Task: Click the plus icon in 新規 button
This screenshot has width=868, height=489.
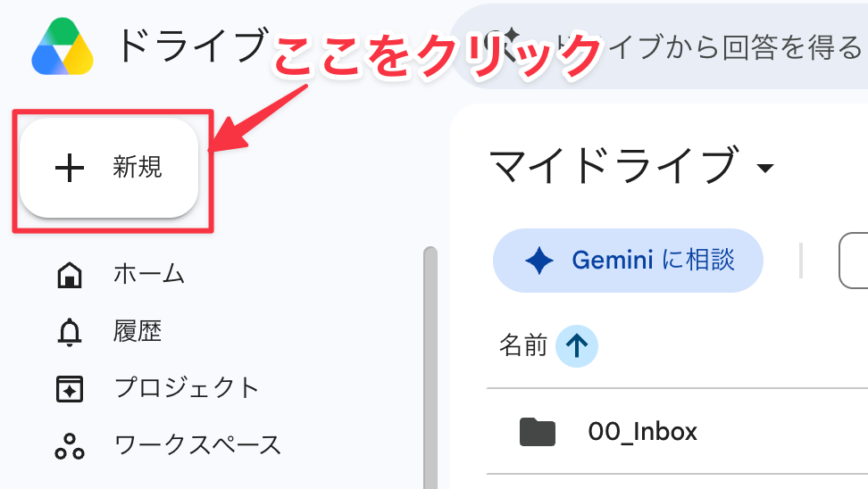Action: (x=70, y=168)
